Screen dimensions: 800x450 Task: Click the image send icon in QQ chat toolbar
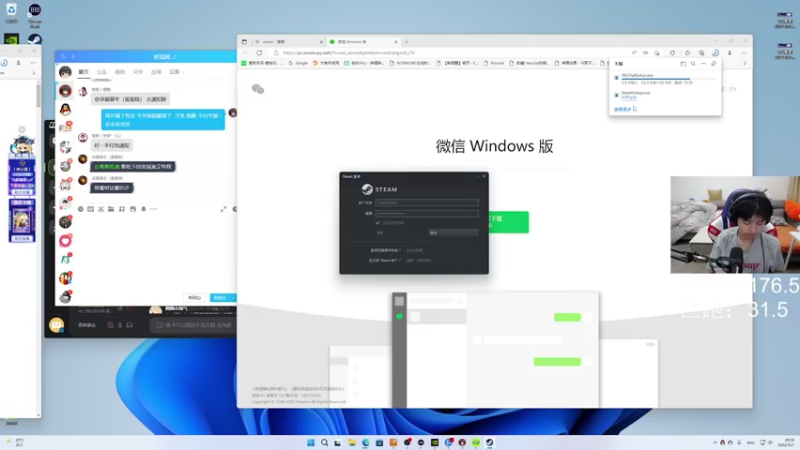[x=133, y=209]
